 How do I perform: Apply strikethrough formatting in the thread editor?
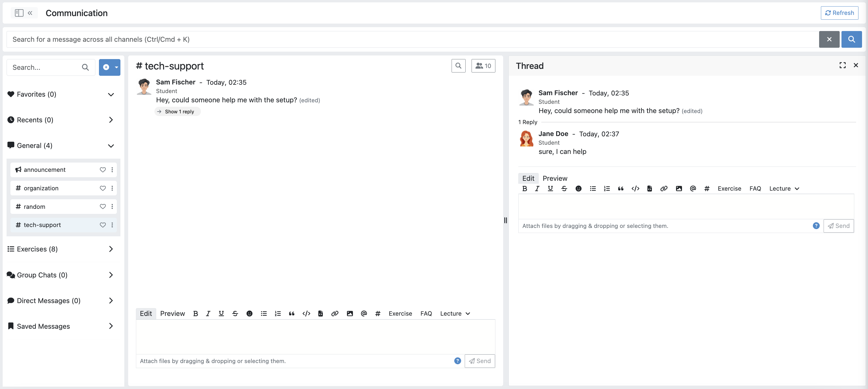564,189
